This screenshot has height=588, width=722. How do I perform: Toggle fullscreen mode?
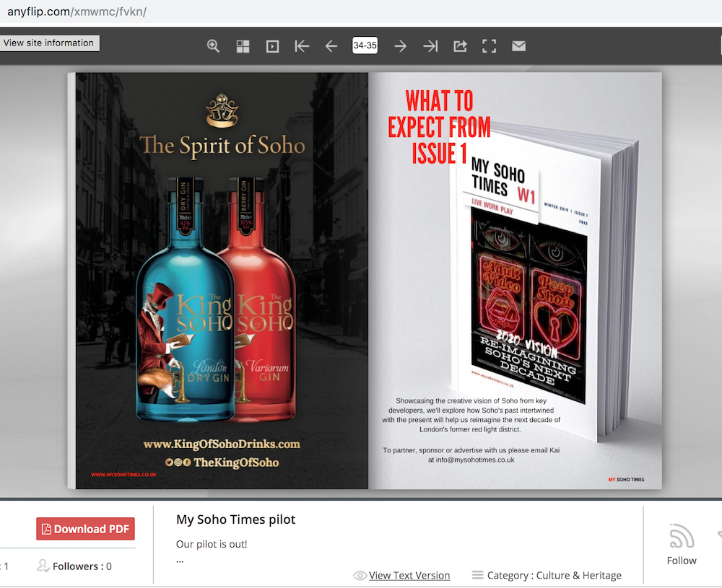[490, 46]
